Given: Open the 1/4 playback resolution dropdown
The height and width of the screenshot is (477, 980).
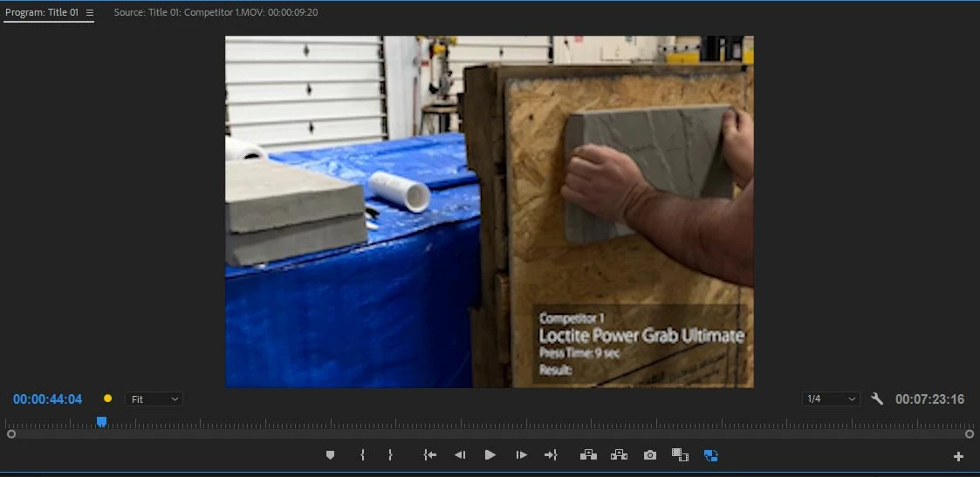Looking at the screenshot, I should click(x=831, y=399).
